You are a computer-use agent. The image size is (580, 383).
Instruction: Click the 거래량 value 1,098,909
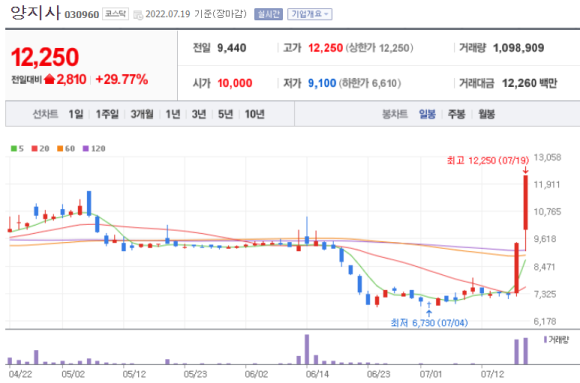[x=519, y=48]
